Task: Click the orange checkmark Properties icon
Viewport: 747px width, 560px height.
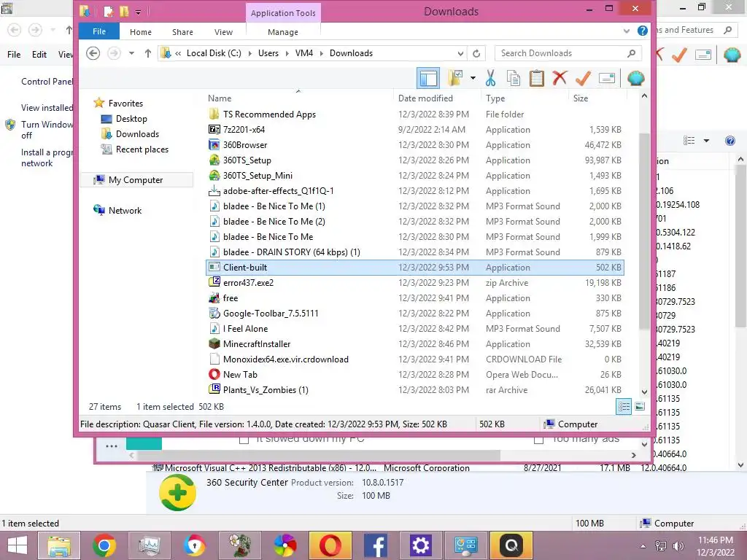Action: (x=583, y=78)
